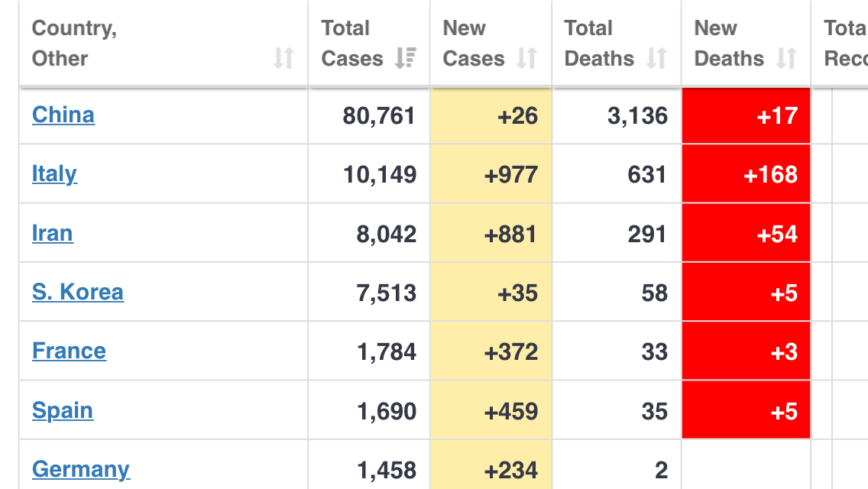Sort by New Deaths arrows icon
Image resolution: width=868 pixels, height=489 pixels.
(786, 58)
